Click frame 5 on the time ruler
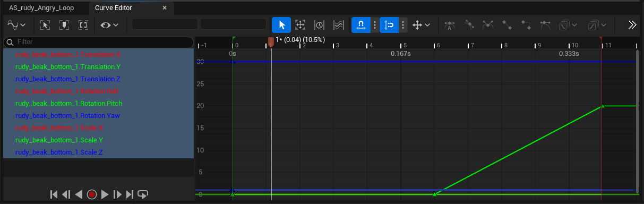 click(405, 46)
